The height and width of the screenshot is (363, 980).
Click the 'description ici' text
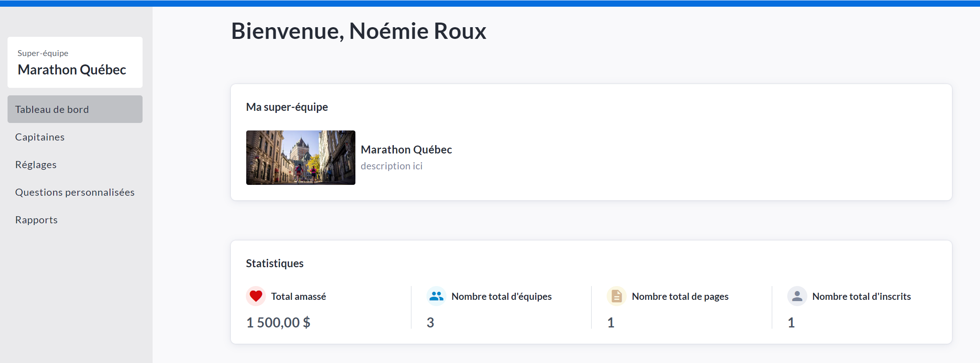pos(391,166)
